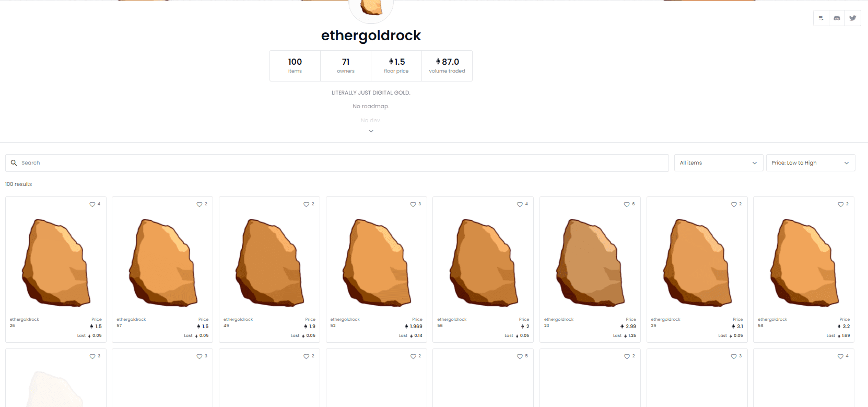Image resolution: width=868 pixels, height=407 pixels.
Task: Click the ethergoldrock link on item 23 card
Action: (559, 319)
